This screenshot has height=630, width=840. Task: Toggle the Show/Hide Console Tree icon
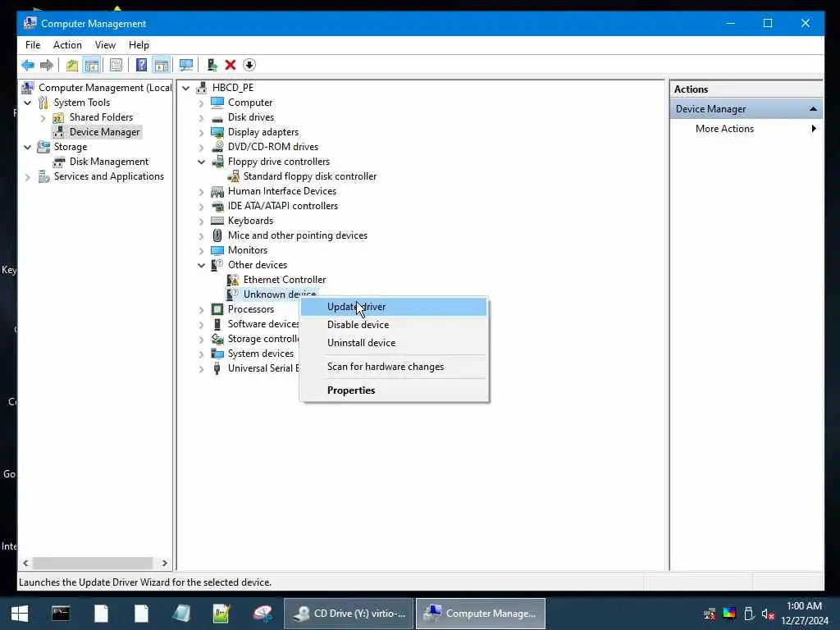click(92, 66)
